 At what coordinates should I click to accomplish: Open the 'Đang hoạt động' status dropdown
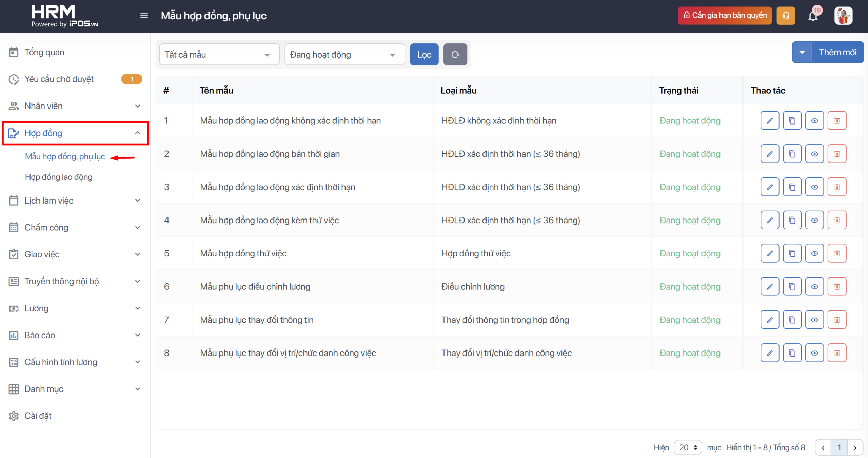click(344, 54)
